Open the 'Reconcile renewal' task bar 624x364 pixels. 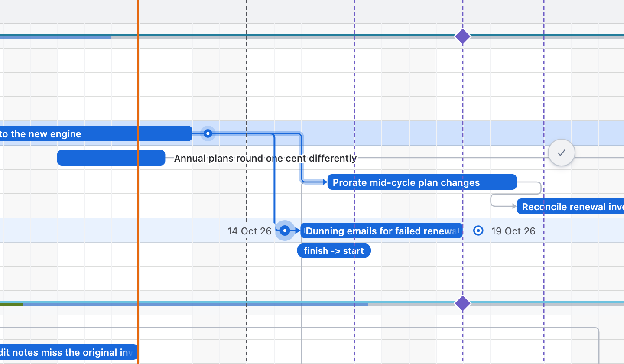pos(570,206)
